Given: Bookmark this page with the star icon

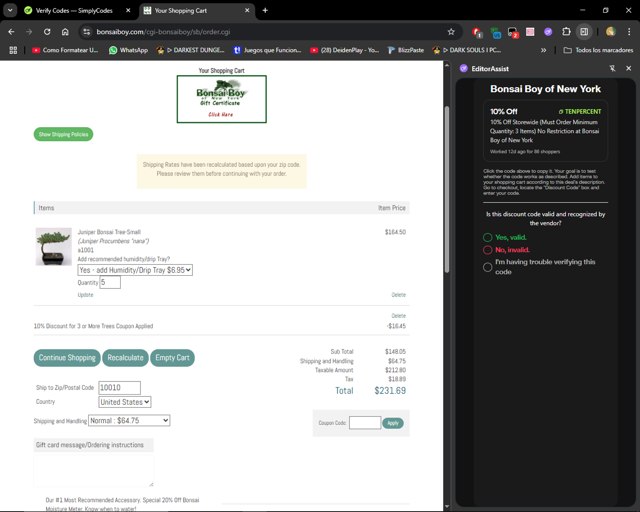Looking at the screenshot, I should pyautogui.click(x=451, y=31).
